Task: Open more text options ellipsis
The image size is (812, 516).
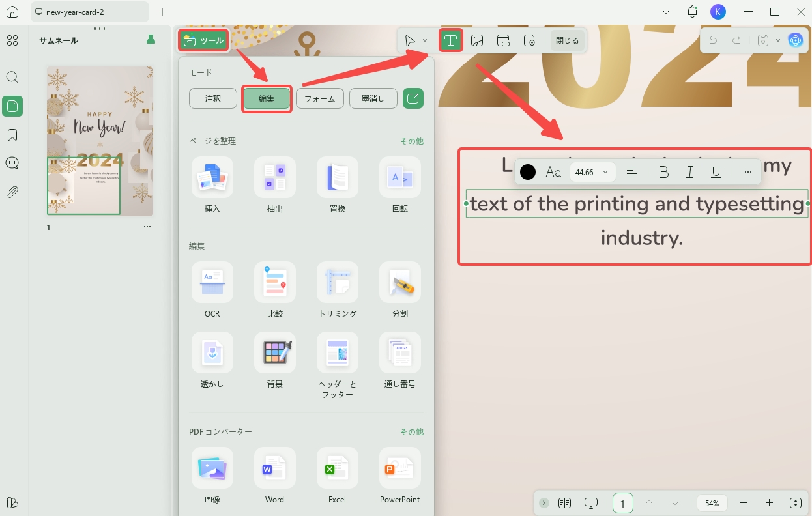Action: (747, 172)
